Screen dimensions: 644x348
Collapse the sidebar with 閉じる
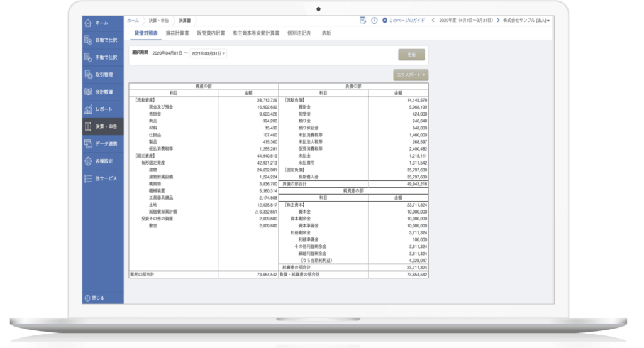[x=94, y=297]
